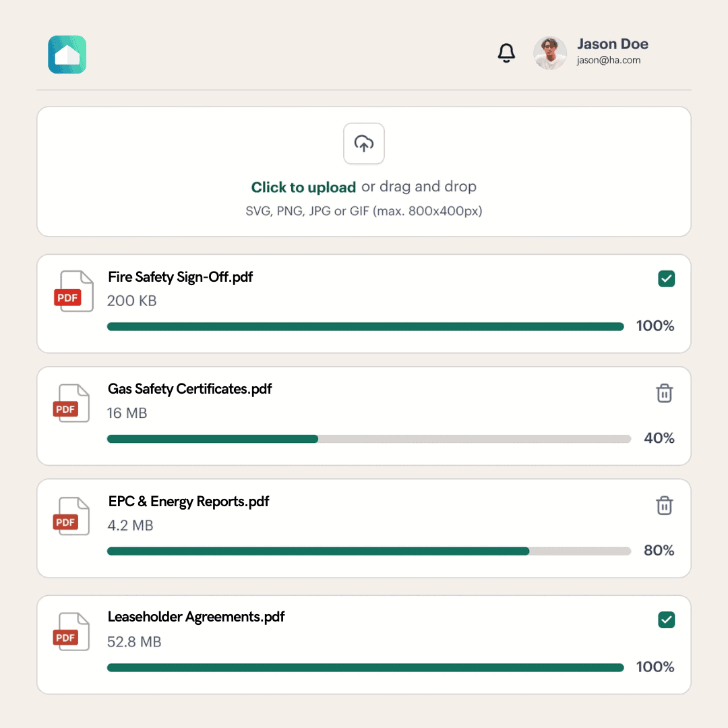Click the "Click to upload" link
Screen dimensions: 728x728
click(303, 187)
